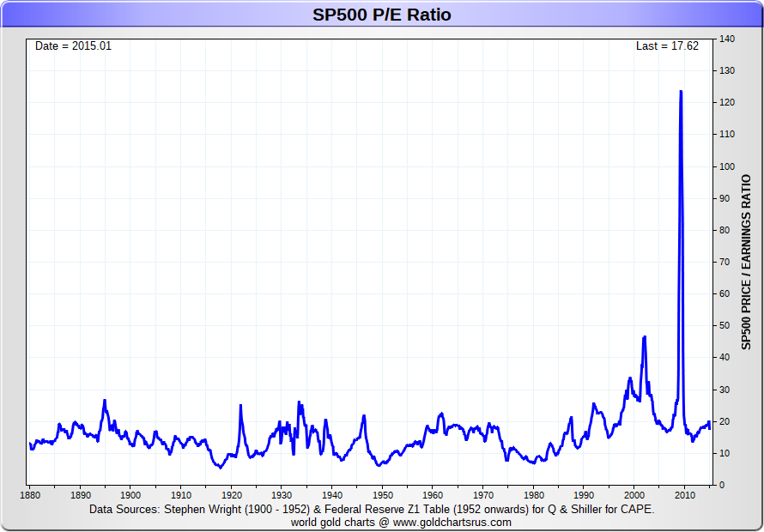Click the 1920 x-axis label
Screen dimensions: 764x532
[230, 494]
